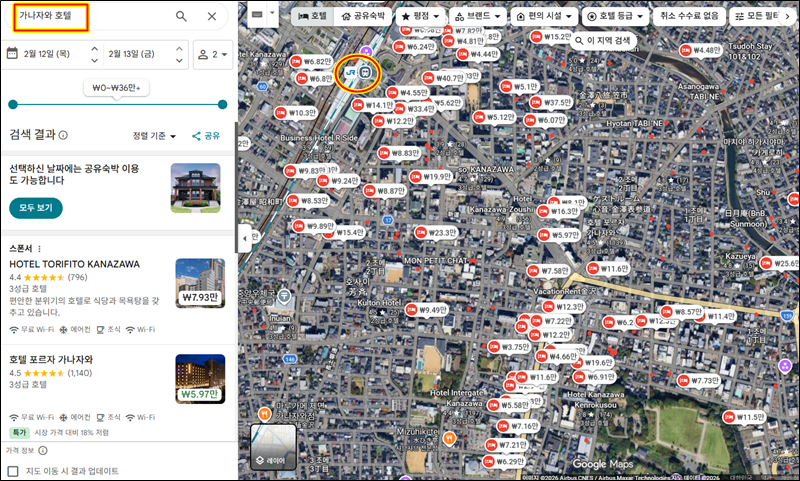800x481 pixels.
Task: Click the ₩15.2만 hotel marker
Action: [x=552, y=37]
